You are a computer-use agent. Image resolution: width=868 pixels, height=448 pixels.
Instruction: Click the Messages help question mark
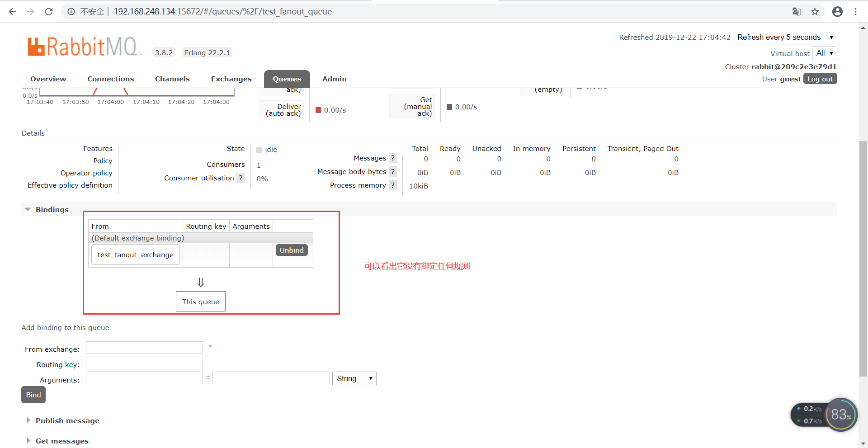(393, 158)
